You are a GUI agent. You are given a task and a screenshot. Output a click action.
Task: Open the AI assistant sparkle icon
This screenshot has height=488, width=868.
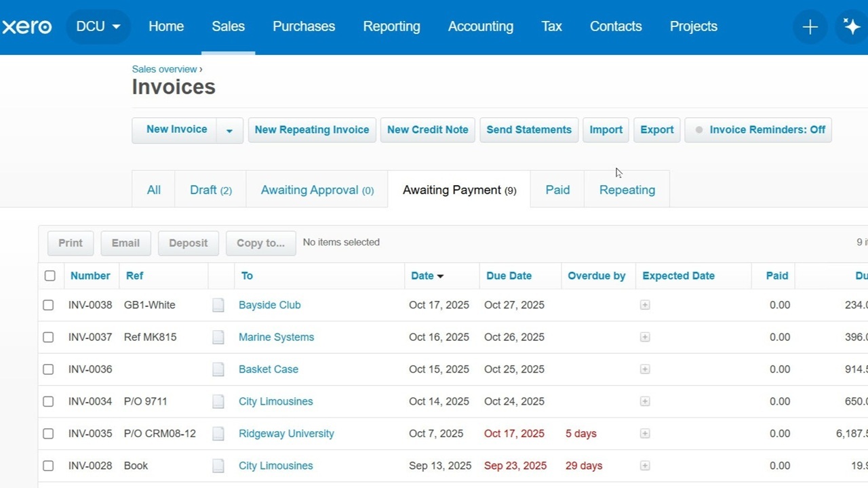852,26
